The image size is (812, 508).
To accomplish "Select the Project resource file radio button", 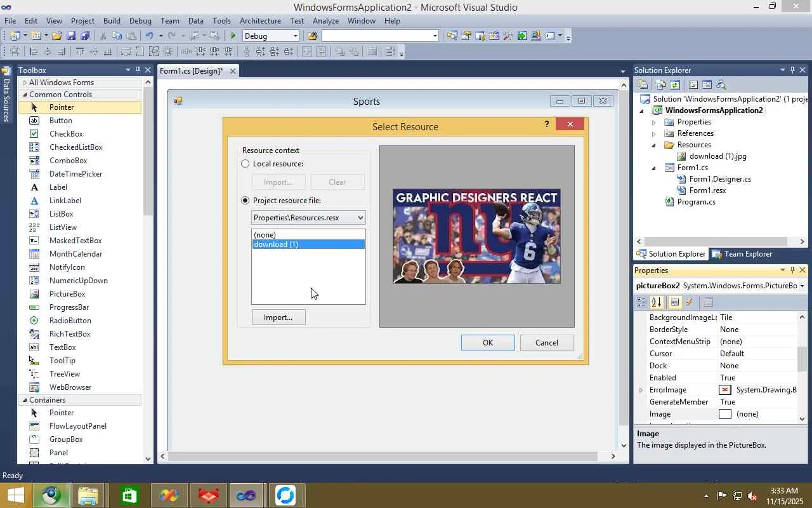I will click(x=246, y=201).
